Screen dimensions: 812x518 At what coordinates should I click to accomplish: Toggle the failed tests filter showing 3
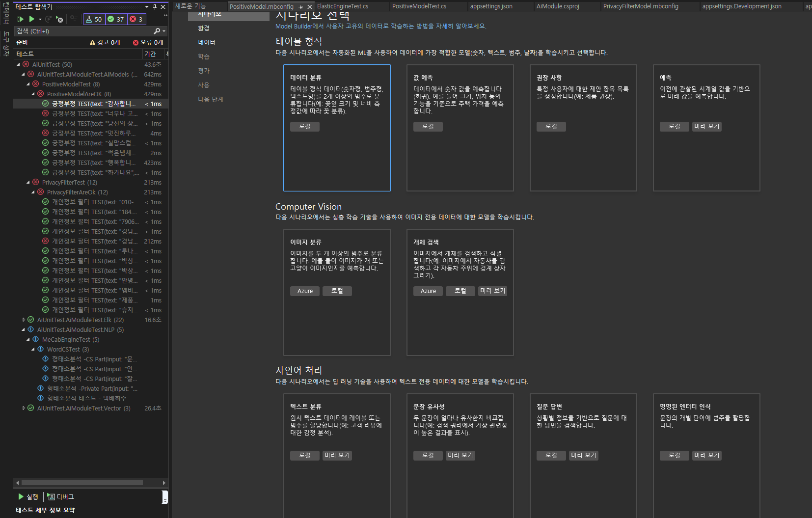tap(136, 19)
